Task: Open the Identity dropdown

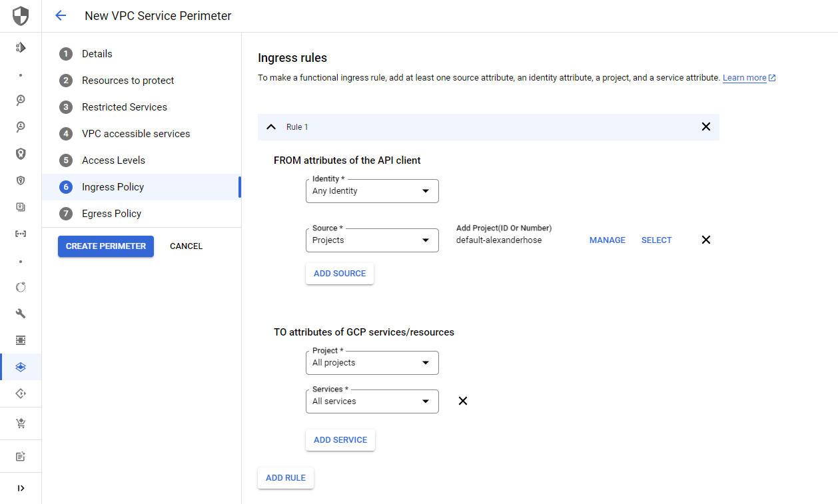Action: [x=372, y=191]
